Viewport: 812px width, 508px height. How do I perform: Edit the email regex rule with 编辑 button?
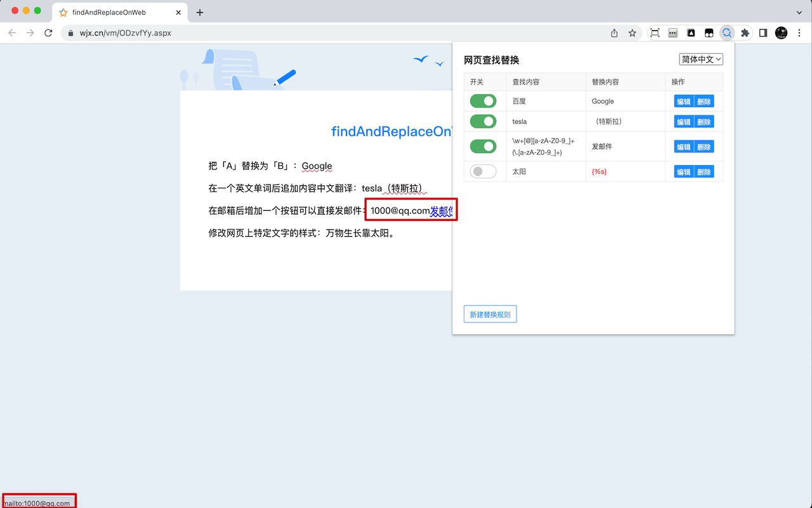click(x=684, y=146)
